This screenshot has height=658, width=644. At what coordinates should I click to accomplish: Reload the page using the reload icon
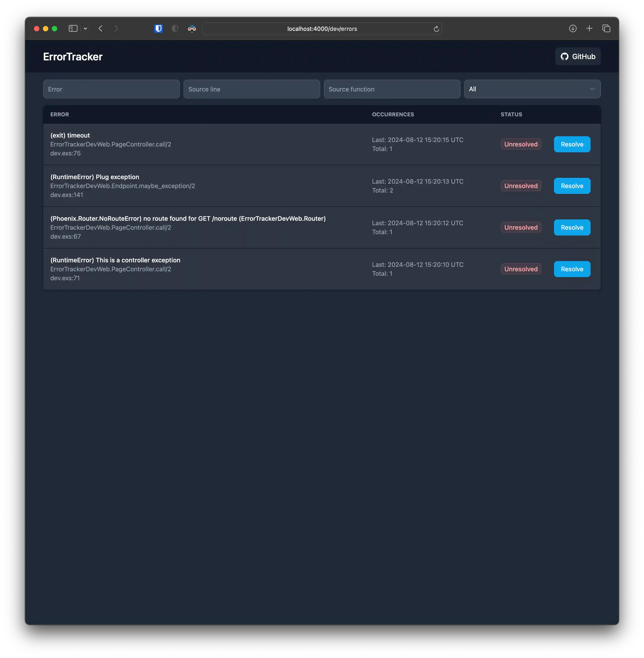pos(436,29)
